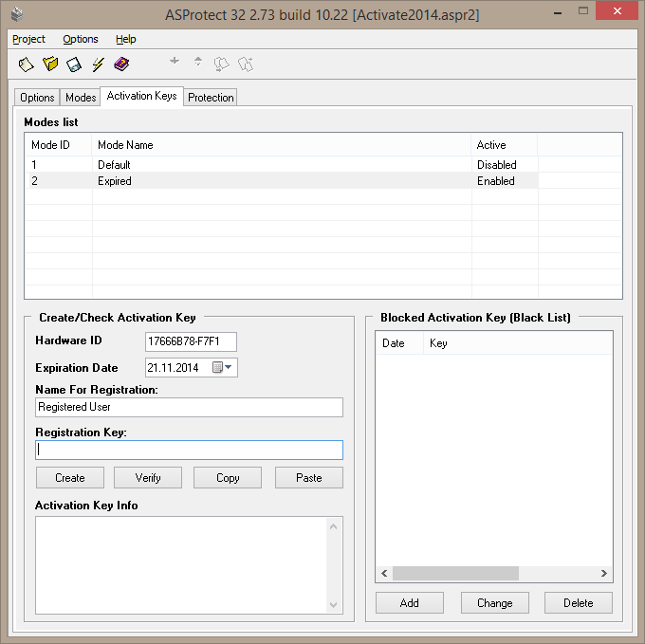Click the grayed pages-with-arrow toolbar icon
The image size is (645, 644).
pos(221,64)
